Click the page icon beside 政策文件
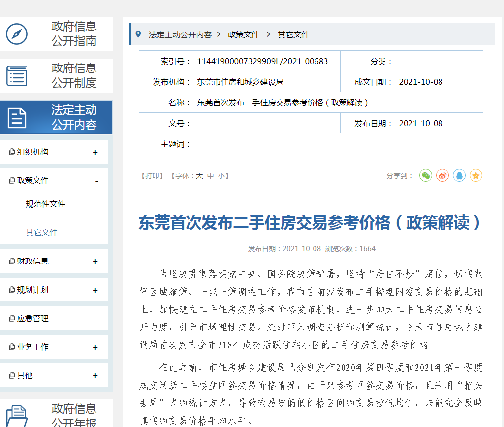 [x=12, y=180]
